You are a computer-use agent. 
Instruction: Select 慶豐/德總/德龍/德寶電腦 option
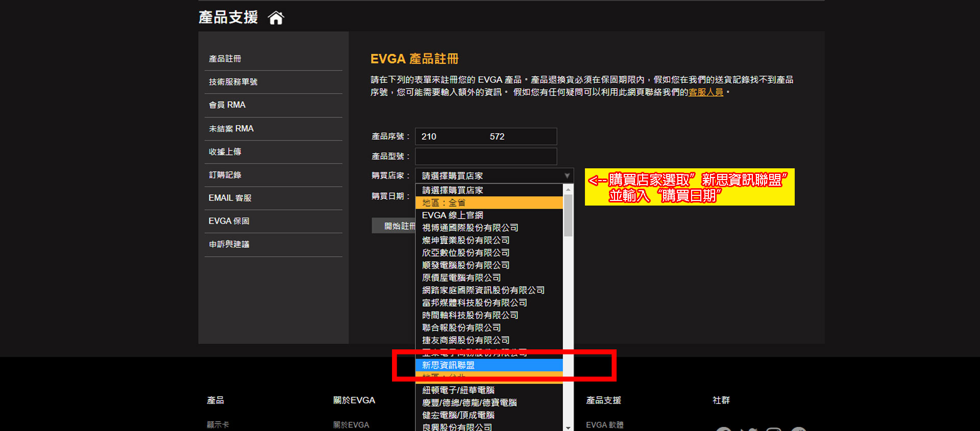[489, 402]
